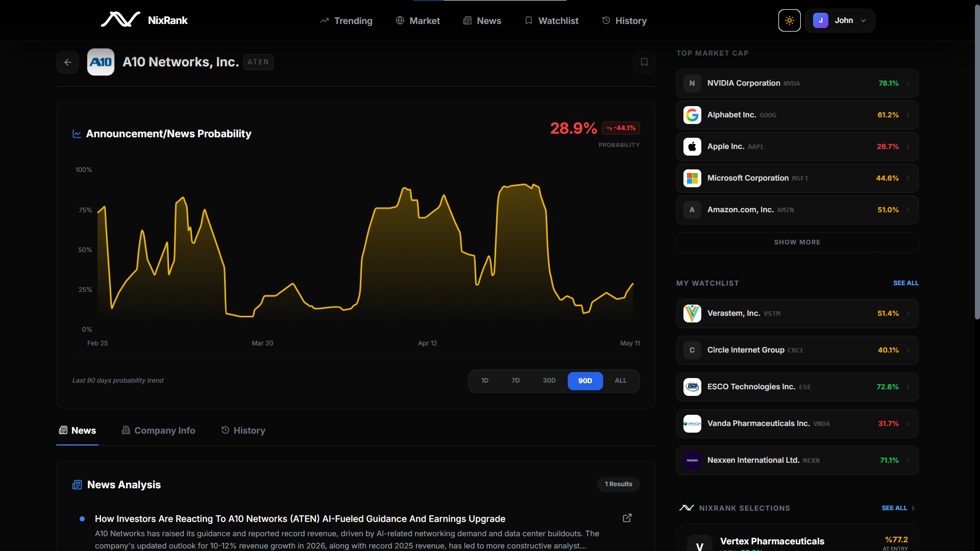Select the ALL chart range
The image size is (980, 551).
(x=621, y=381)
